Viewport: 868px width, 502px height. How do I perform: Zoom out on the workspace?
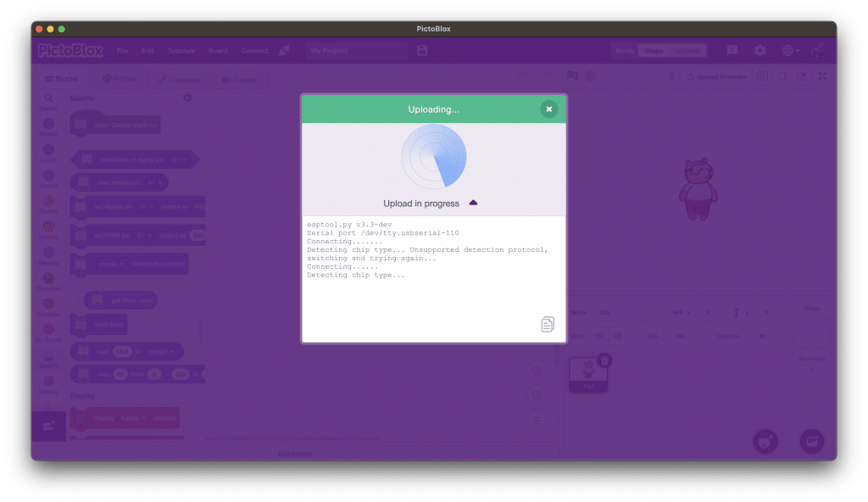[537, 394]
